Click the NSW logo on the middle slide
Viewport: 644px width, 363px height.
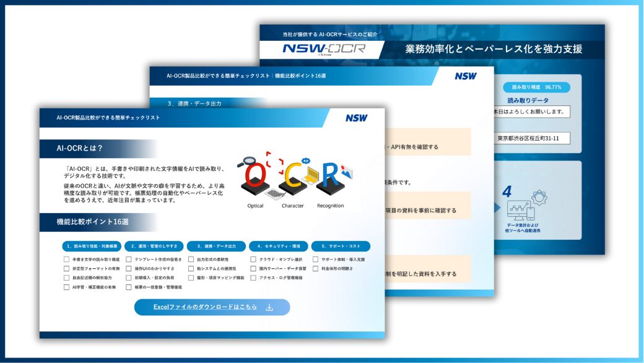coord(465,76)
